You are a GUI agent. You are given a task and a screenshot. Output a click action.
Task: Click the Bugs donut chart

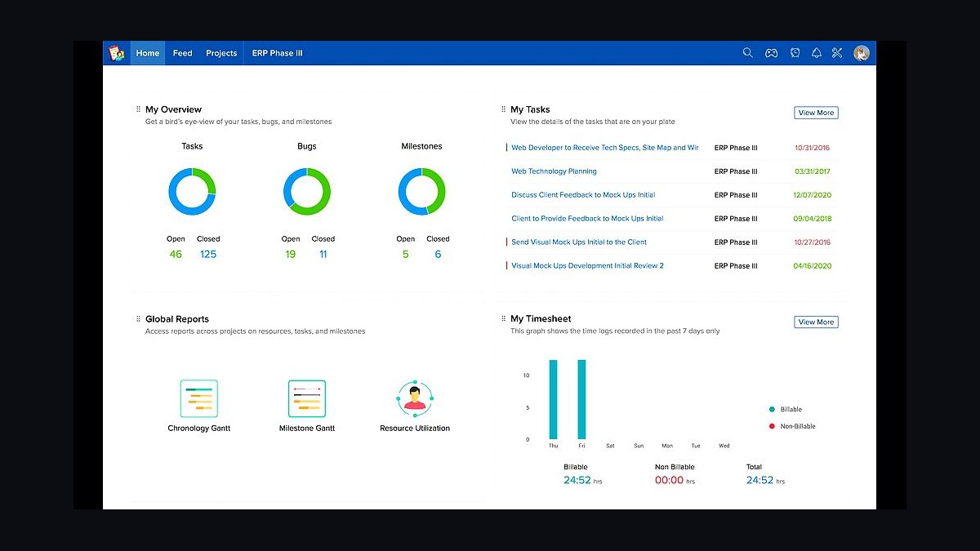[307, 192]
